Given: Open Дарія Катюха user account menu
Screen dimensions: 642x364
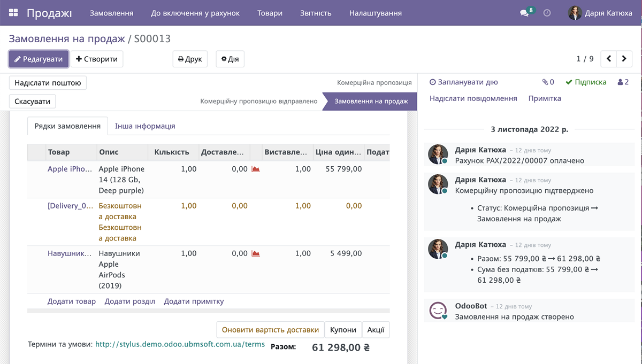Looking at the screenshot, I should (x=598, y=12).
